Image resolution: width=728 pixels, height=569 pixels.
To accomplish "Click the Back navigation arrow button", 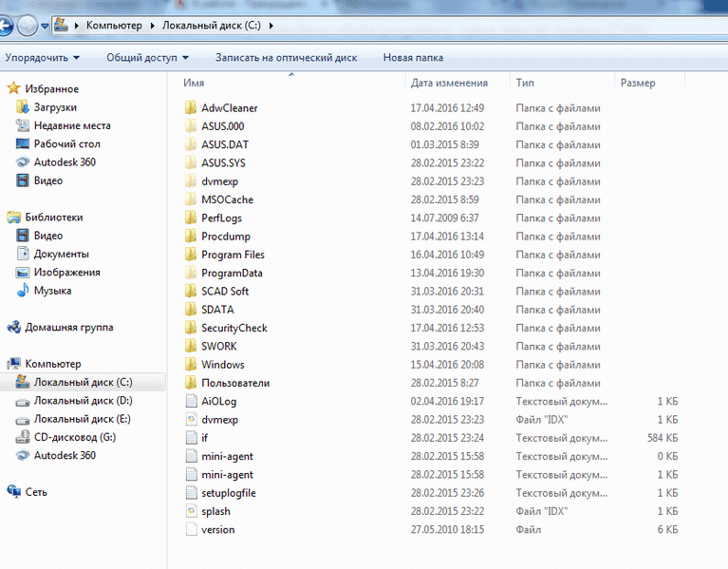I will (x=5, y=26).
